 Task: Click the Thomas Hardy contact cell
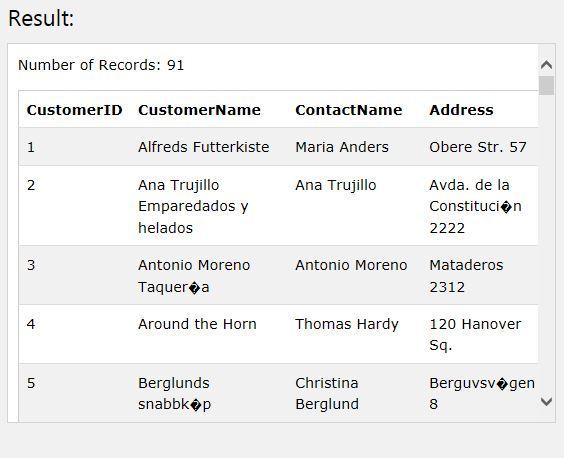(347, 324)
